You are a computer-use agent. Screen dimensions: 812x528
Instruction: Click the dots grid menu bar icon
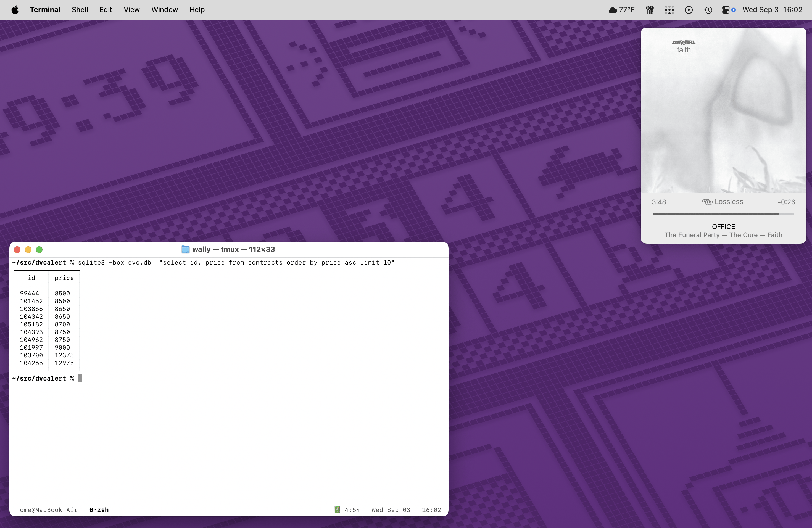tap(669, 10)
